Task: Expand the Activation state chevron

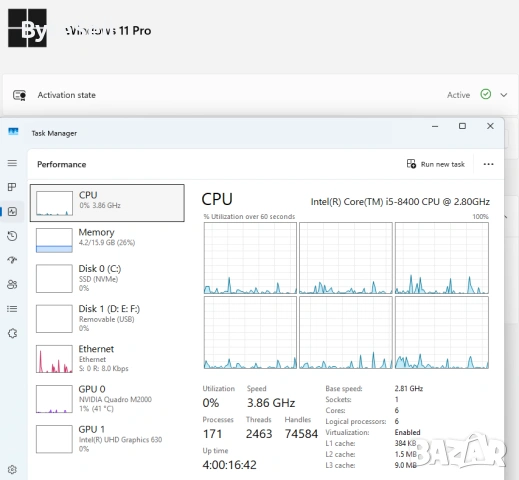Action: coord(504,95)
